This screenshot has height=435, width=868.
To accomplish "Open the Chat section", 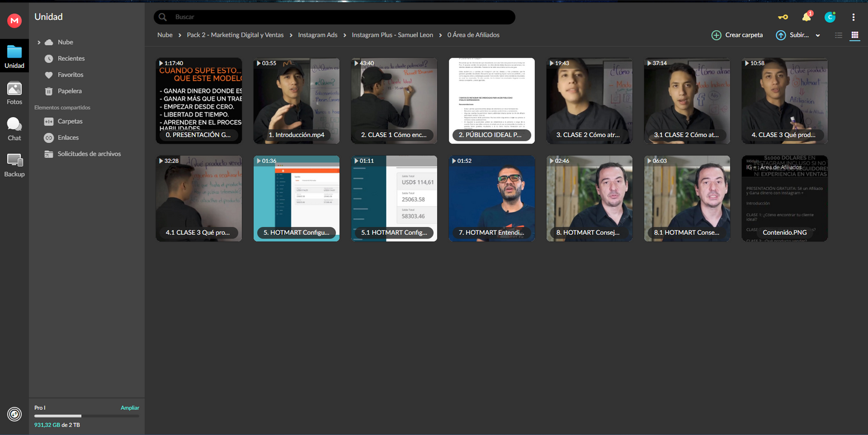I will [14, 129].
